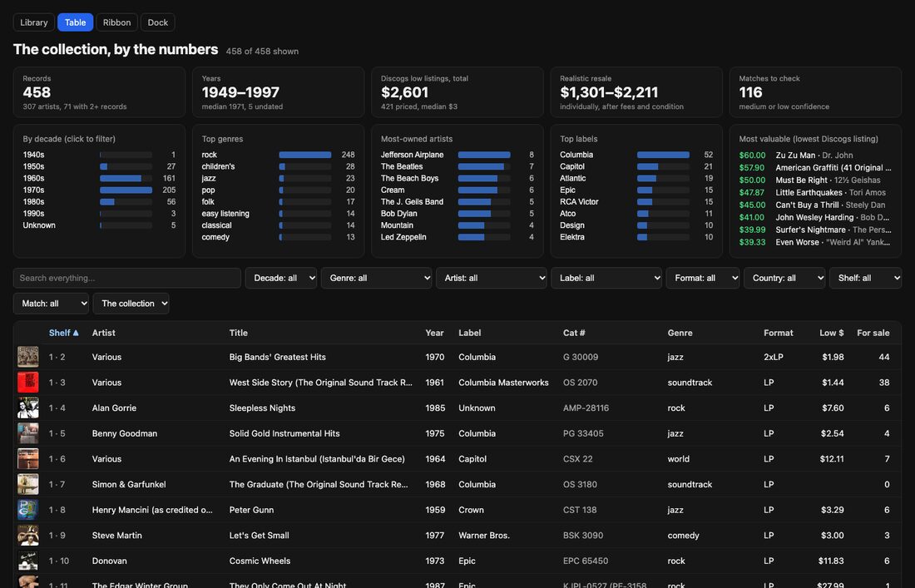
Task: Click the $60.00 Zu Zu Man entry
Action: coord(815,156)
